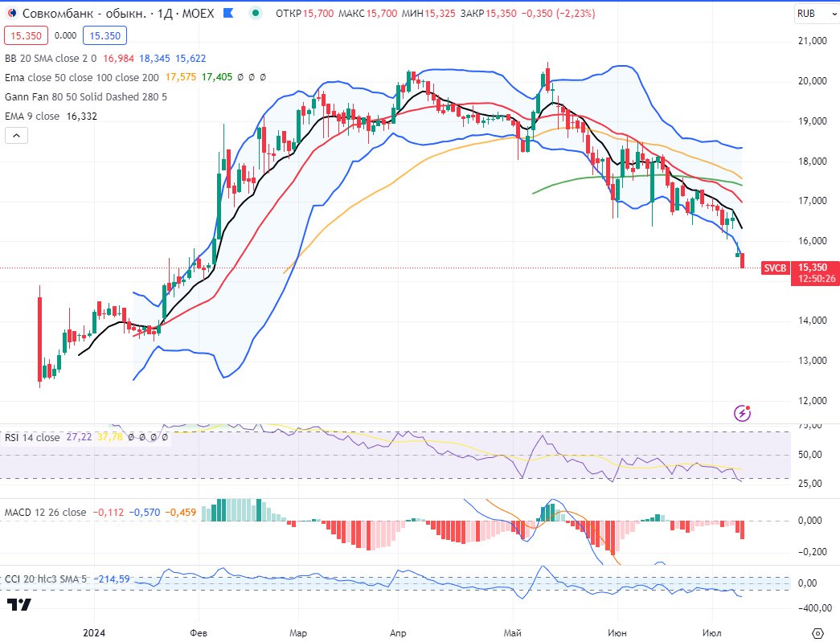The image size is (840, 642).
Task: Click the МАКС high value 15,700
Action: 382,14
